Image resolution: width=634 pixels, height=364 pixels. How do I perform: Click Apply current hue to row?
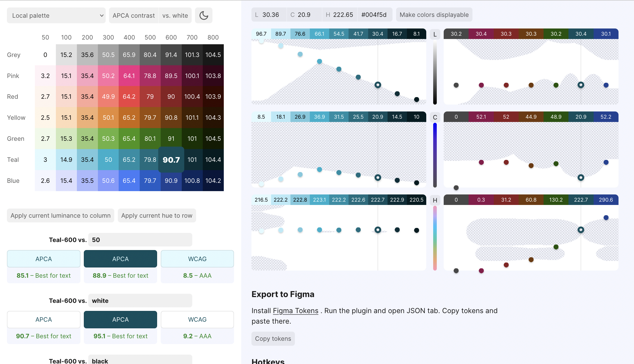(x=157, y=215)
